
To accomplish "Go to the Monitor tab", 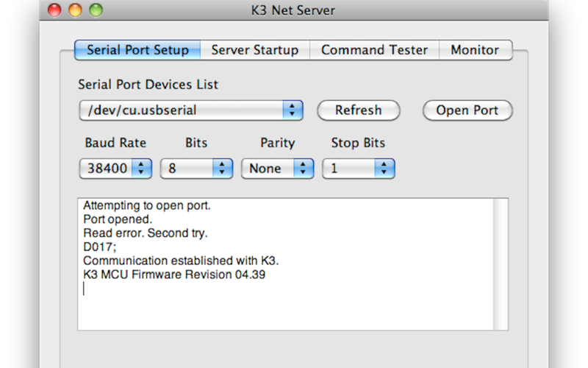I will coord(474,50).
